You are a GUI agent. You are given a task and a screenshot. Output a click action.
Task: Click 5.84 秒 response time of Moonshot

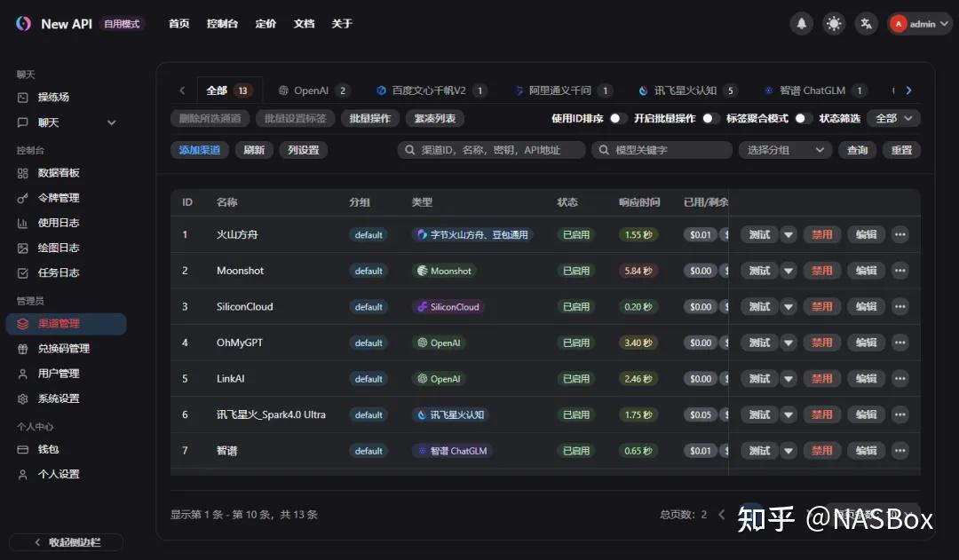tap(638, 270)
